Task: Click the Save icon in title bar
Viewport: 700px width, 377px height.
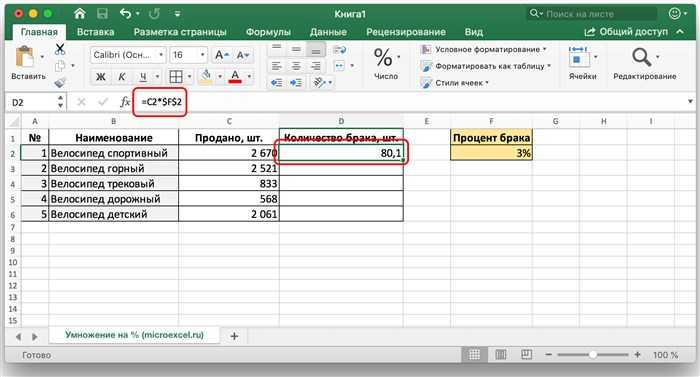Action: click(102, 14)
